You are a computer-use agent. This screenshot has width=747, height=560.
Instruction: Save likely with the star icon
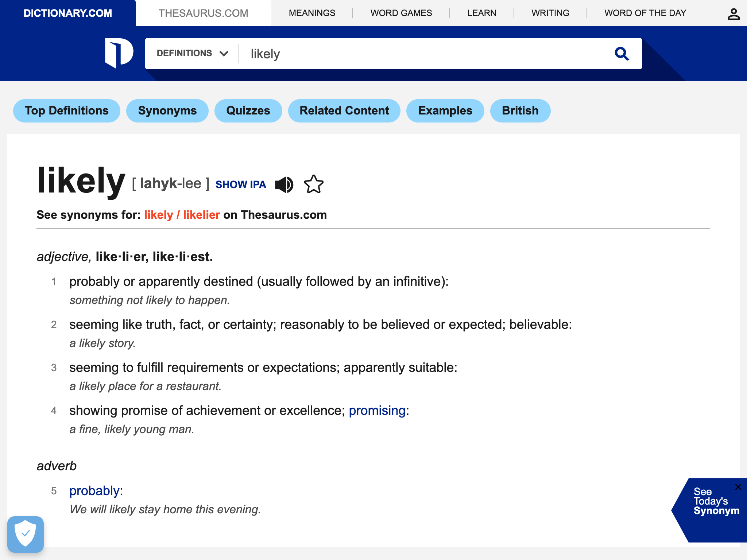(314, 184)
